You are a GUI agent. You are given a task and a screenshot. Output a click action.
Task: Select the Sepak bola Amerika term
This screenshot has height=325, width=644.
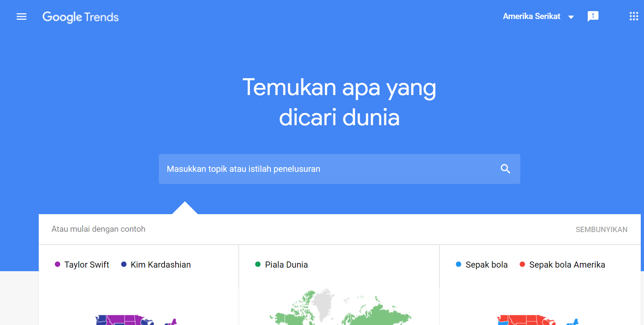pyautogui.click(x=567, y=265)
